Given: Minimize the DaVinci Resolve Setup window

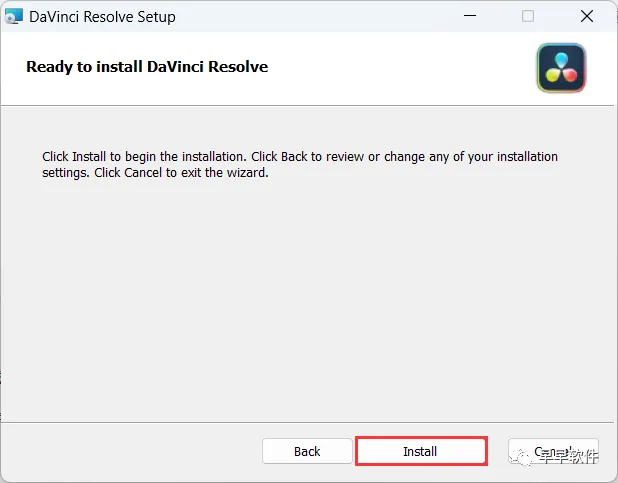Looking at the screenshot, I should [x=470, y=16].
